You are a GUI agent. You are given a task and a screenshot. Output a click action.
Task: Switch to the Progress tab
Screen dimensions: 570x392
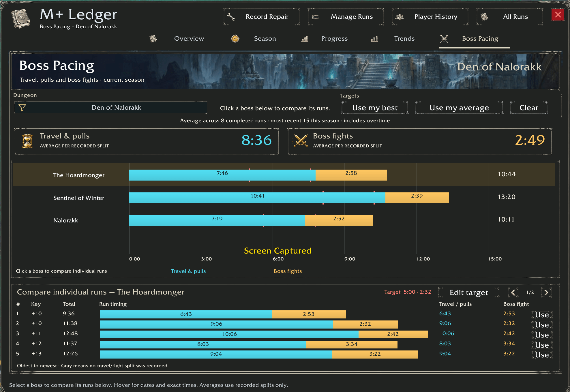coord(334,39)
